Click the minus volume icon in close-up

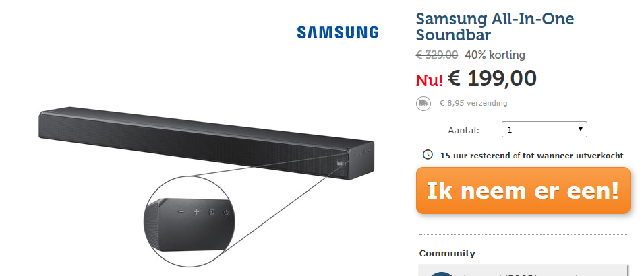coord(181,211)
